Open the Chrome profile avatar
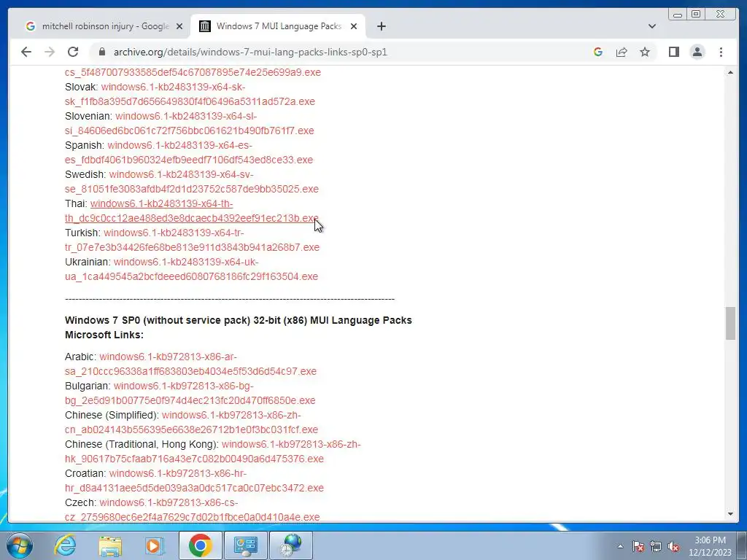The height and width of the screenshot is (560, 747). click(x=697, y=52)
